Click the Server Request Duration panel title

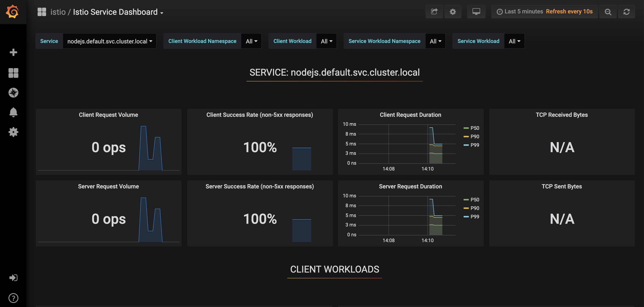click(x=410, y=186)
